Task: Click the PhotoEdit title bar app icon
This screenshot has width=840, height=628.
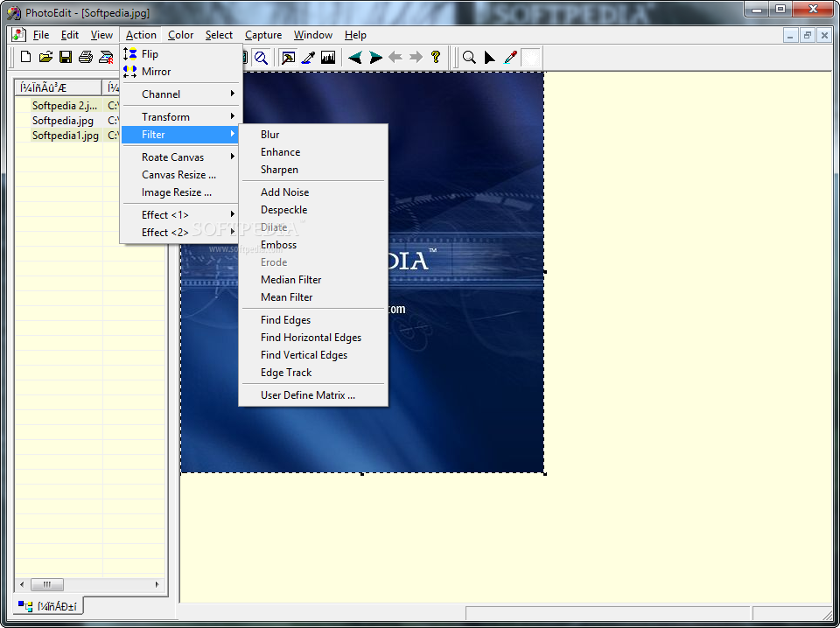Action: tap(14, 12)
